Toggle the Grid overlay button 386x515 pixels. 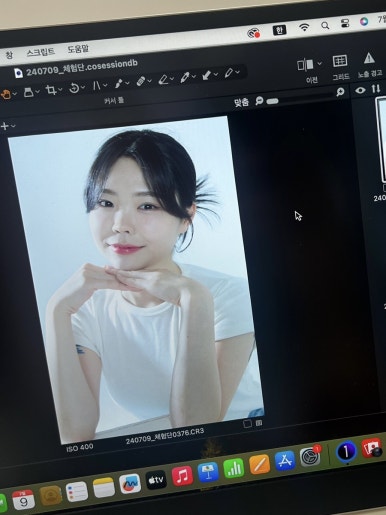tap(340, 61)
